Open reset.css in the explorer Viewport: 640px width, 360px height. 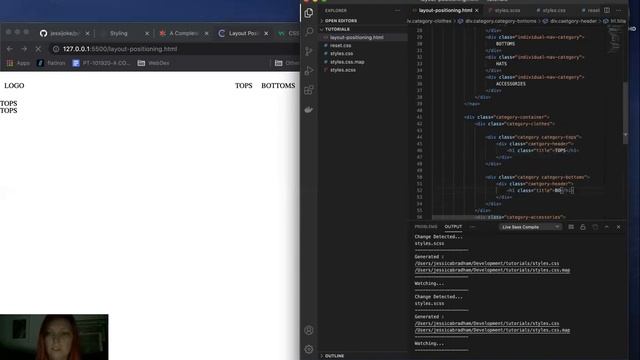click(x=340, y=46)
